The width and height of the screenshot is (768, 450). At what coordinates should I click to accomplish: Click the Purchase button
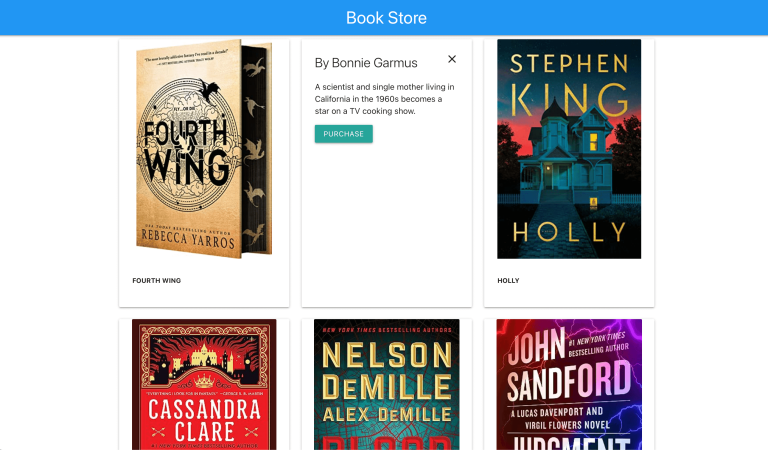pyautogui.click(x=343, y=134)
